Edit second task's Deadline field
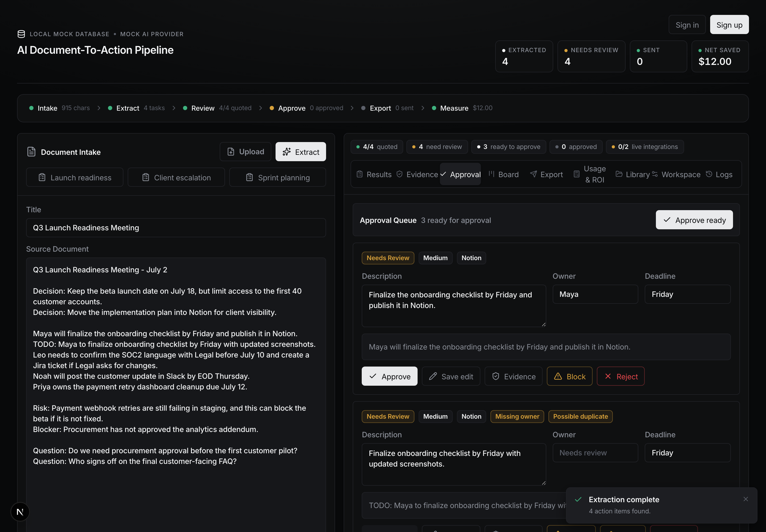The height and width of the screenshot is (532, 766). [687, 453]
